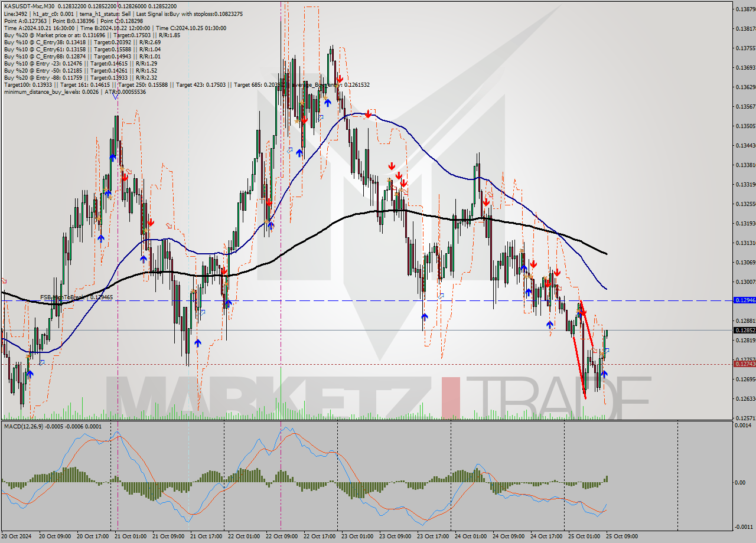Click the 0.0014 MACD scale value
Screen dimensions: 756x543
tap(744, 425)
